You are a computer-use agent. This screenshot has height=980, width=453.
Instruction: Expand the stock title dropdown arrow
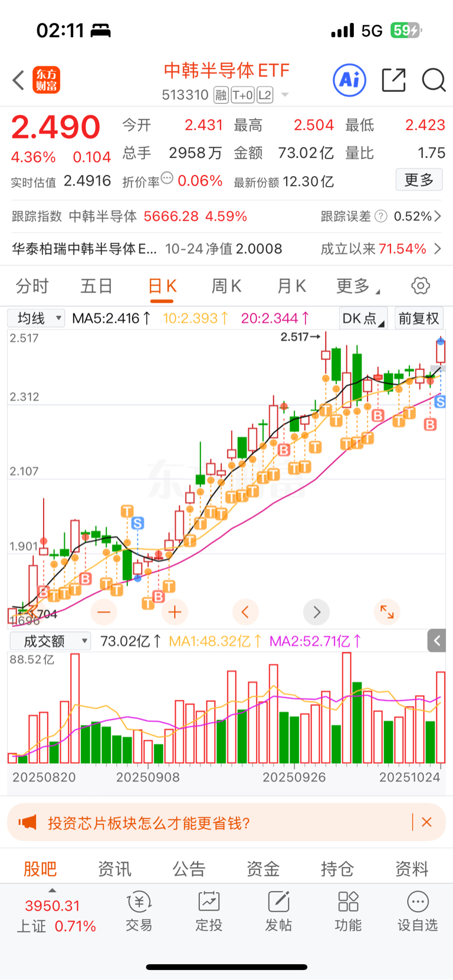coord(285,95)
